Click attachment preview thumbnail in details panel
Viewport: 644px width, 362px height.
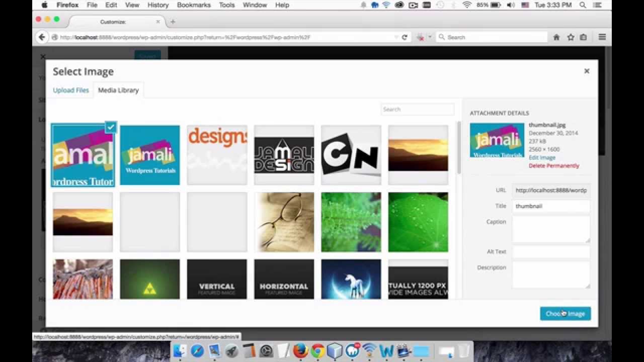tap(497, 140)
